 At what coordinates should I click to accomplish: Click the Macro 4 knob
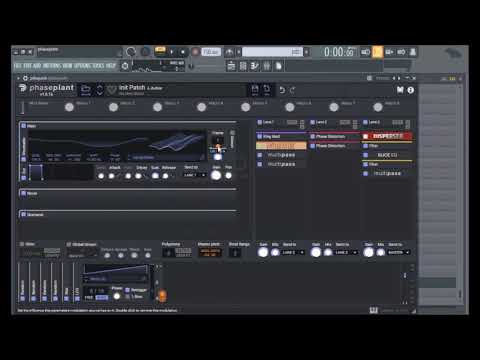pos(201,107)
